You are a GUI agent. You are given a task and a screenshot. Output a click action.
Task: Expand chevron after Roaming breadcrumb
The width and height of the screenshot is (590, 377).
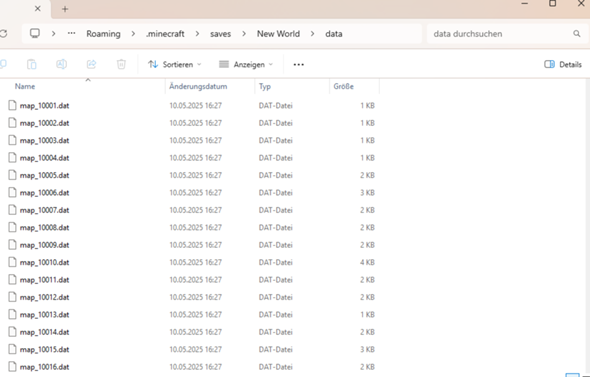click(x=133, y=33)
